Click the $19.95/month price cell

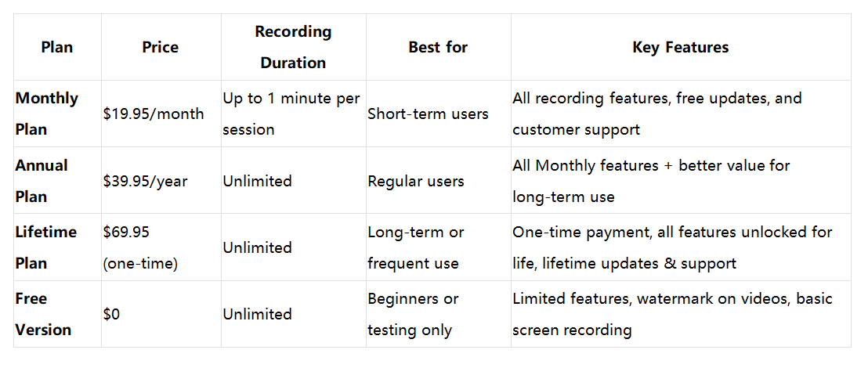click(x=154, y=114)
